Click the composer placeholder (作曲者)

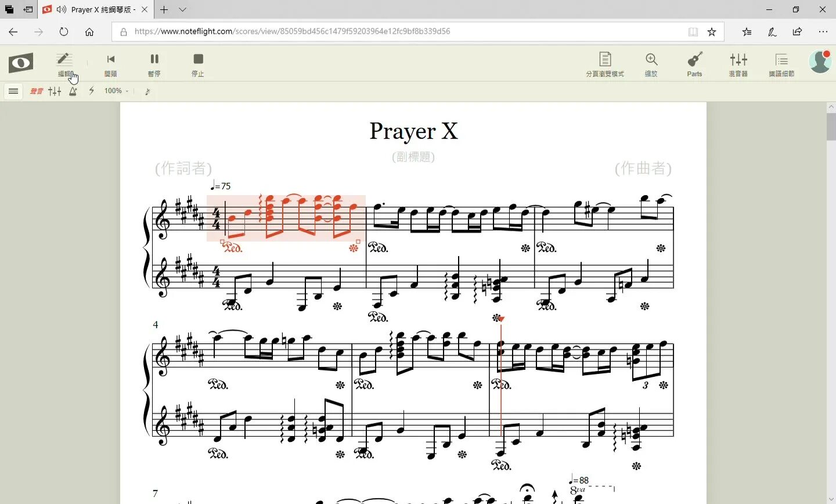point(643,168)
